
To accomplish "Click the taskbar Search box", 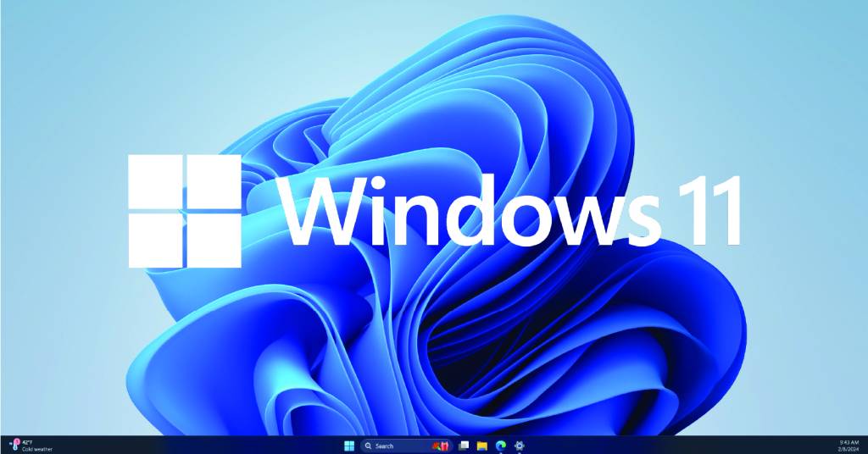I will click(407, 446).
